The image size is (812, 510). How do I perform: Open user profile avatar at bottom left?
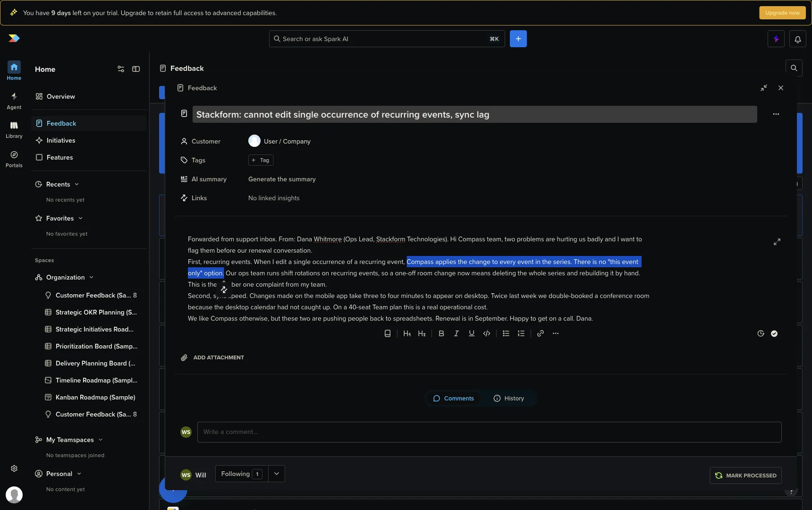pyautogui.click(x=14, y=495)
